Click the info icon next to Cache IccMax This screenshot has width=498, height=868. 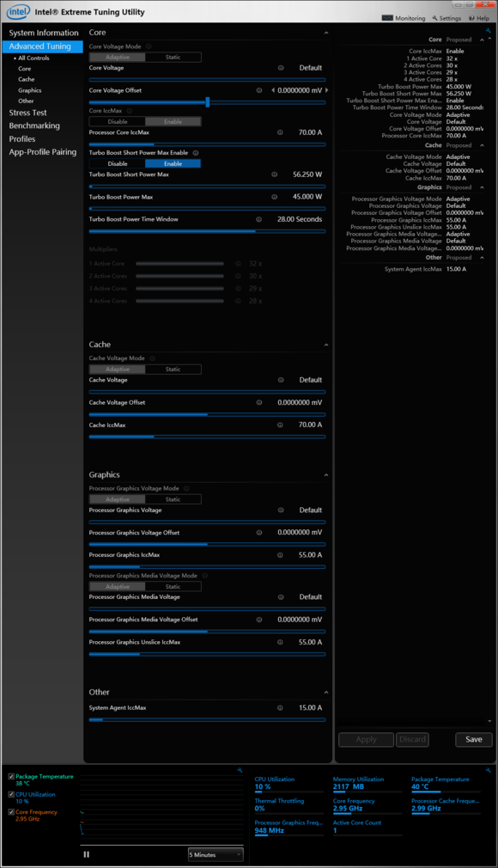coord(280,425)
